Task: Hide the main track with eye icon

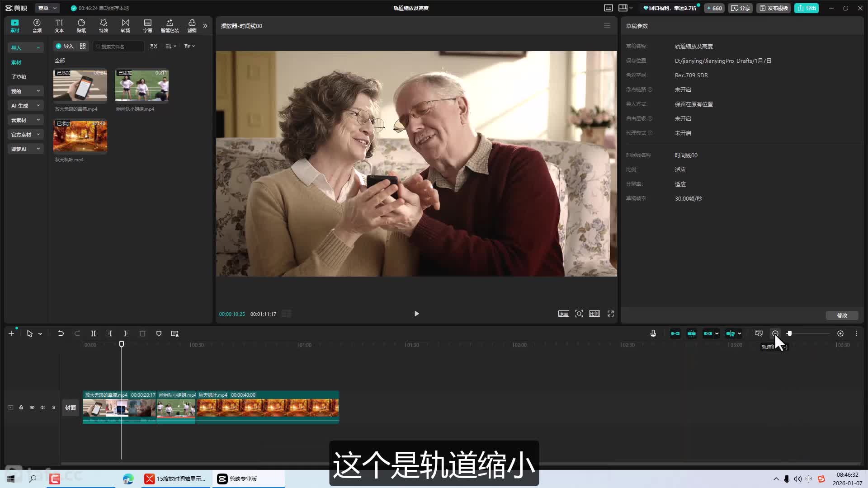Action: (32, 408)
